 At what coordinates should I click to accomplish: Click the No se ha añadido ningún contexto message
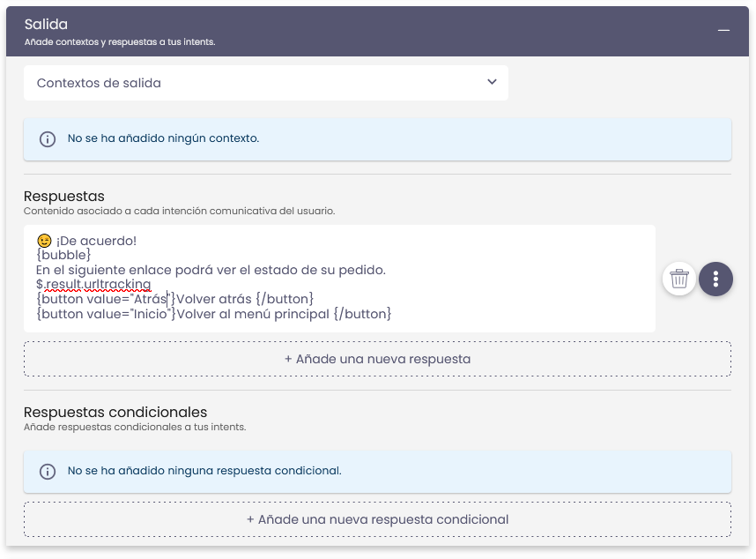pyautogui.click(x=163, y=138)
